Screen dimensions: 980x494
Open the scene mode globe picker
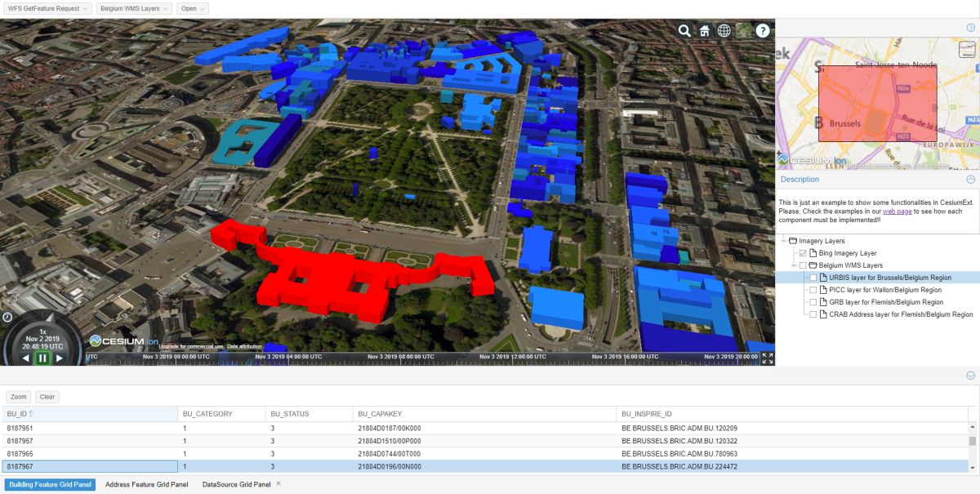pos(724,30)
